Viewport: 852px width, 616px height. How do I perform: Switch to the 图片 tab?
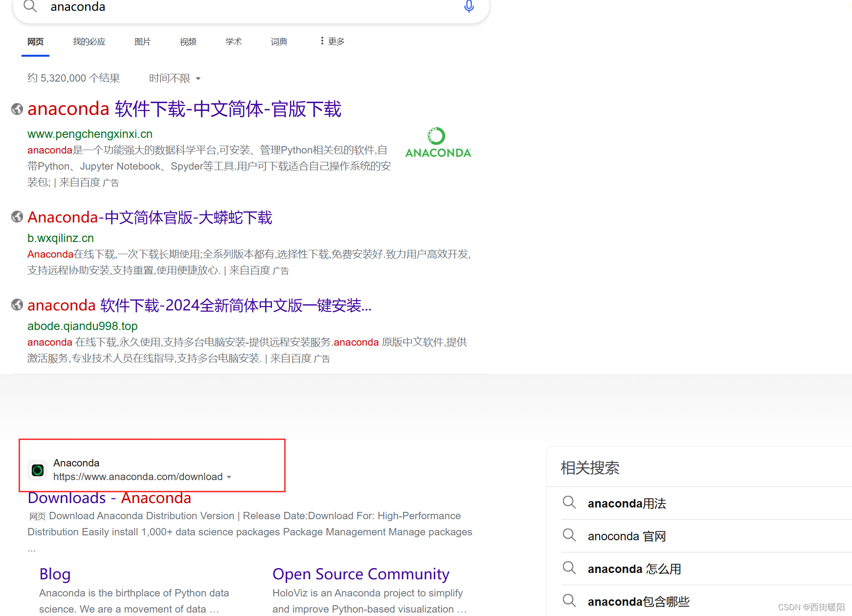[x=142, y=42]
